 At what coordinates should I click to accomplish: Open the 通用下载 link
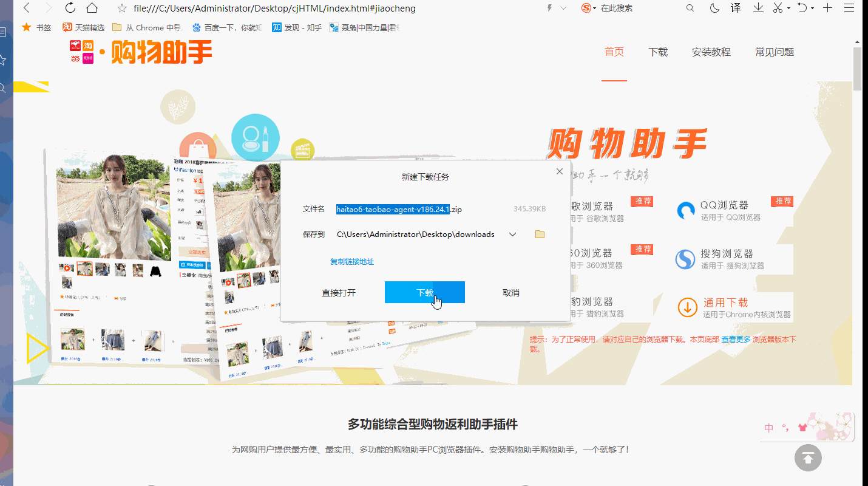click(x=725, y=303)
